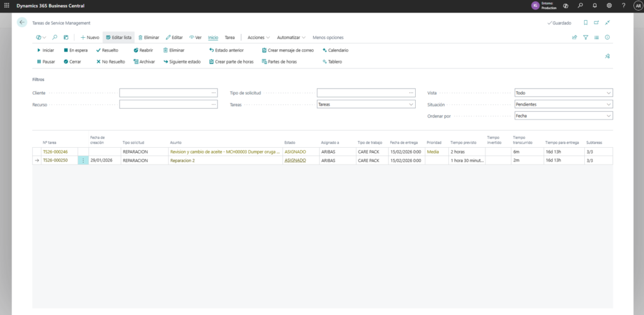Switch to the Tarea tab
Image resolution: width=644 pixels, height=315 pixels.
pos(230,37)
